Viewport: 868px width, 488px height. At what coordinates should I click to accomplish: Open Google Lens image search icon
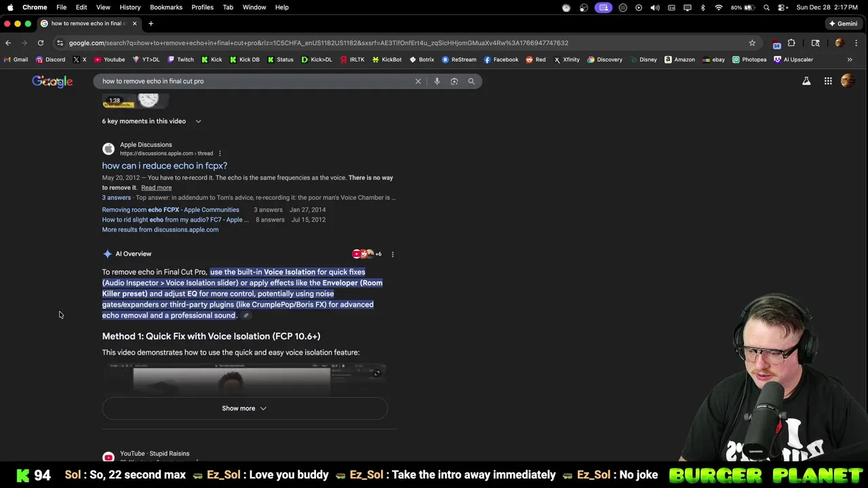tap(454, 81)
